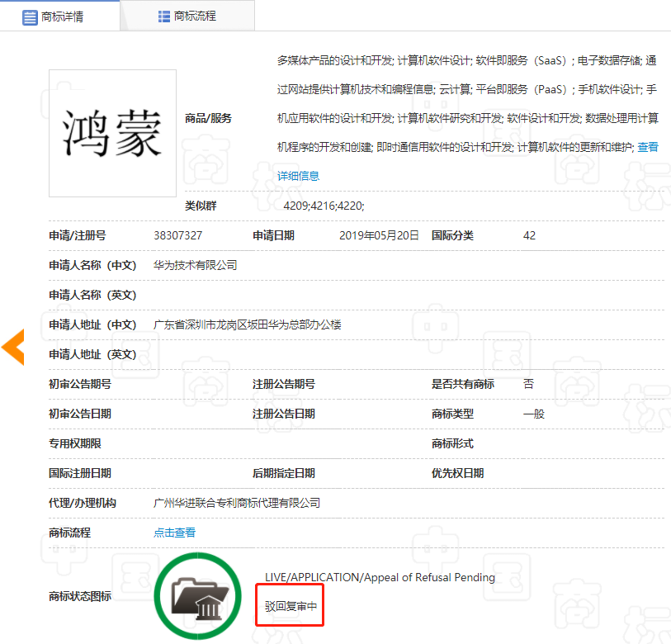Select applicant name 华为技术有限公司
Viewport: 671px width, 644px height.
pos(195,265)
